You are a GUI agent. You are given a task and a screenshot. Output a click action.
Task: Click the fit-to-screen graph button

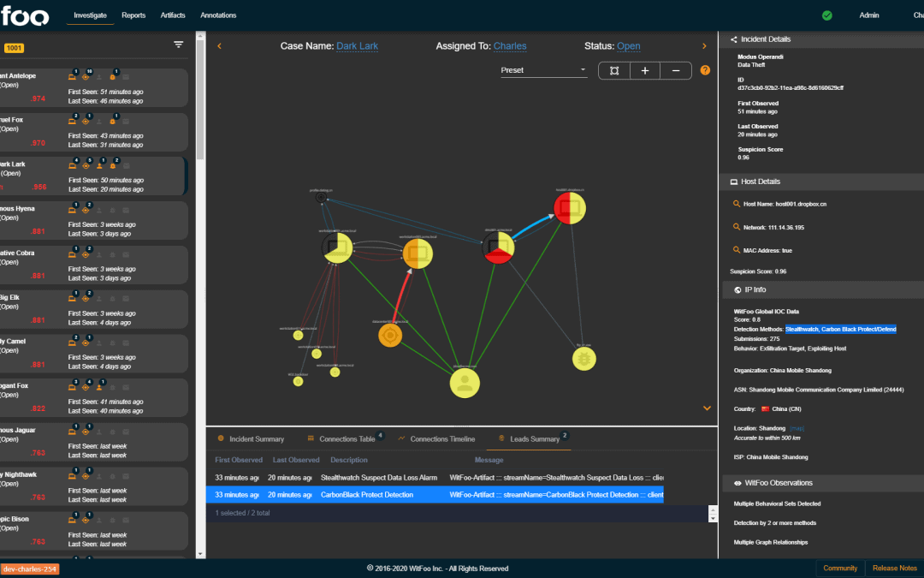[614, 71]
